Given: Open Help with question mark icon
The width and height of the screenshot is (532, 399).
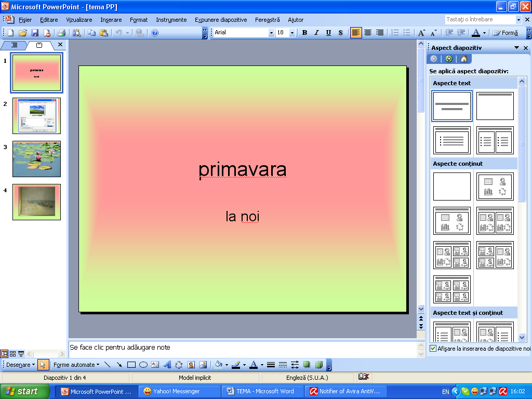Looking at the screenshot, I should click(x=155, y=33).
